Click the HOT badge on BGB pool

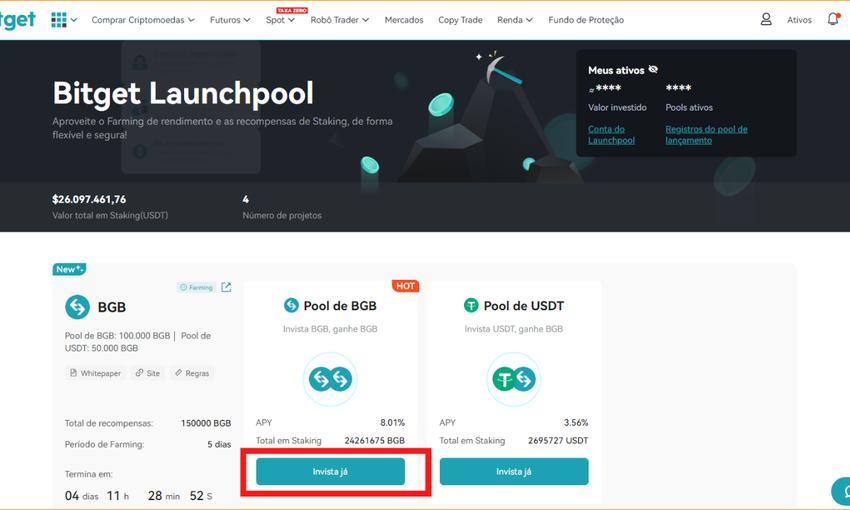405,286
